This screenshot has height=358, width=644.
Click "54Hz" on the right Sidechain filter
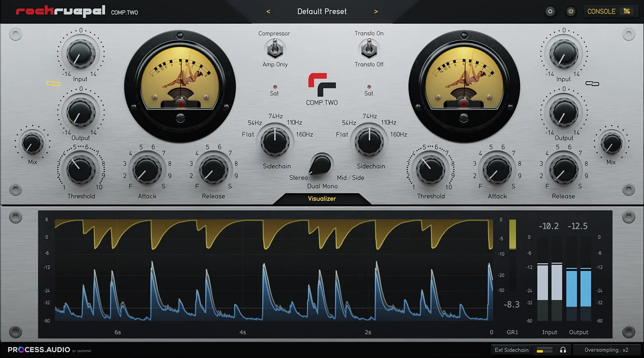click(x=349, y=123)
